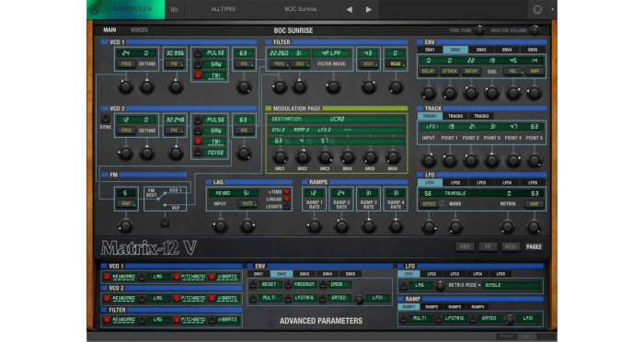Select the RAMP2 tab in advanced Ramp section
This screenshot has width=644, height=342.
pyautogui.click(x=431, y=307)
